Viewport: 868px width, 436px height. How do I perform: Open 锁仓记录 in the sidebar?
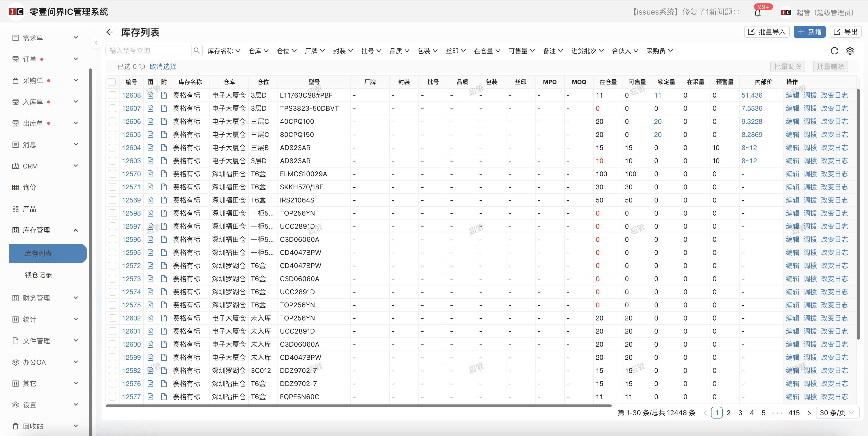pyautogui.click(x=38, y=275)
